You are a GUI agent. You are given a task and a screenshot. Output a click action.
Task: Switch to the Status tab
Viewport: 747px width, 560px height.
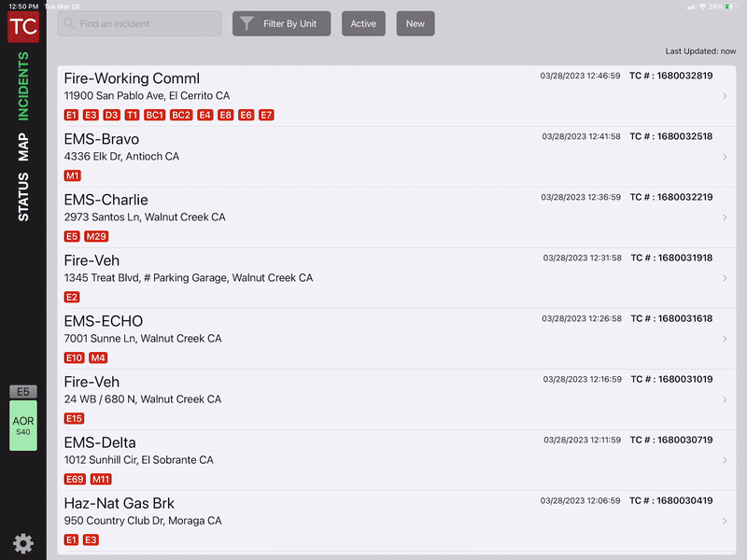(23, 197)
